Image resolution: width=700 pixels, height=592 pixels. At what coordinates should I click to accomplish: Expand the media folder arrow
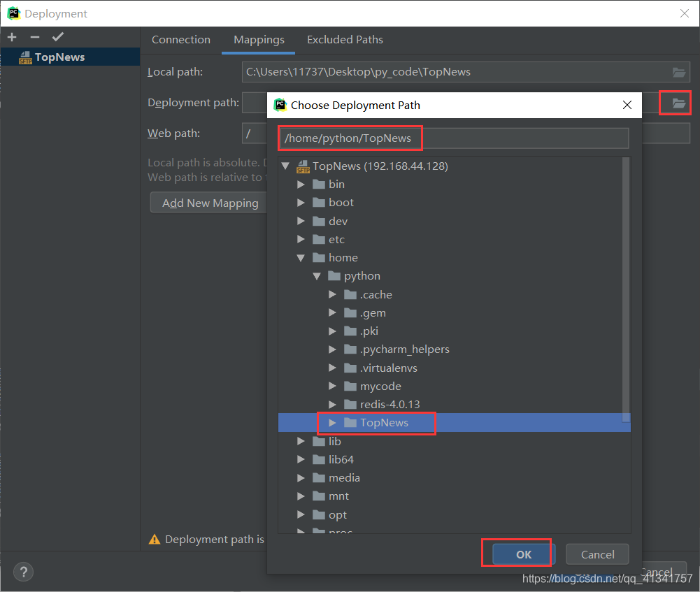click(x=301, y=478)
